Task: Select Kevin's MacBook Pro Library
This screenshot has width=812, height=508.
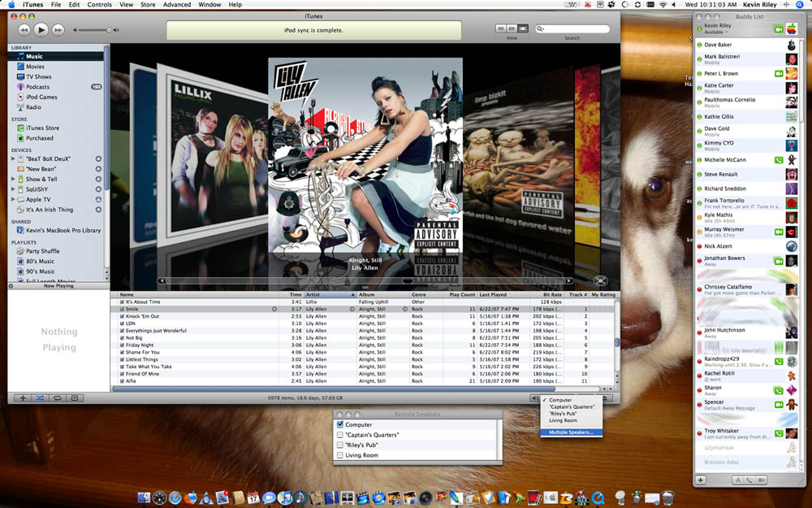Action: point(63,230)
